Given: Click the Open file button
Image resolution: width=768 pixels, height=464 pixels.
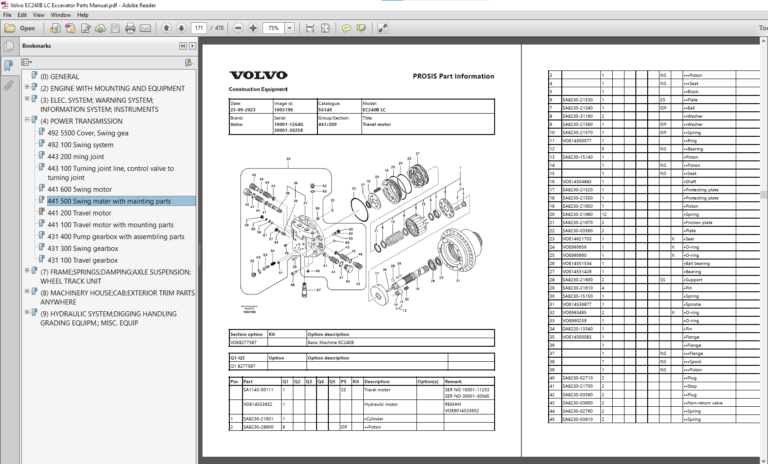Looking at the screenshot, I should 20,28.
